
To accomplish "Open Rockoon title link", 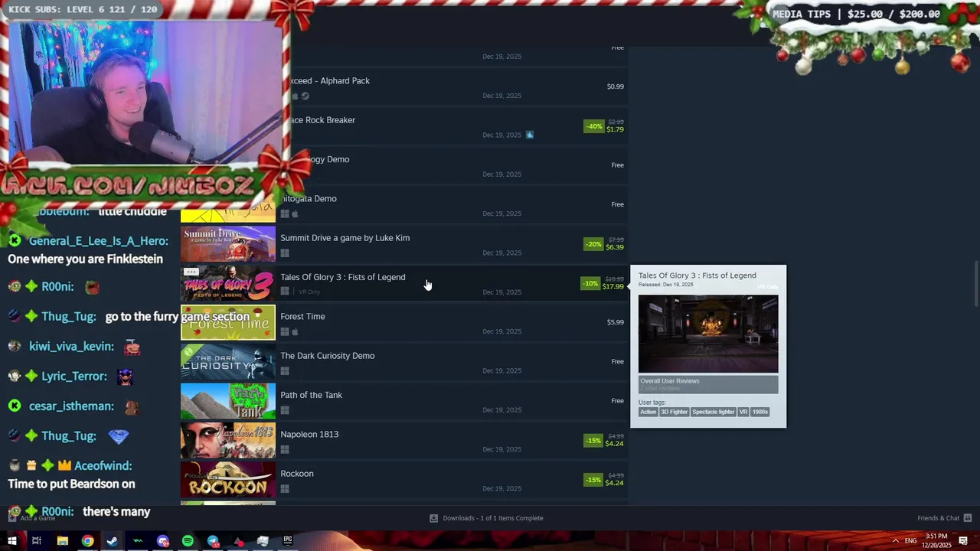I will [x=297, y=474].
